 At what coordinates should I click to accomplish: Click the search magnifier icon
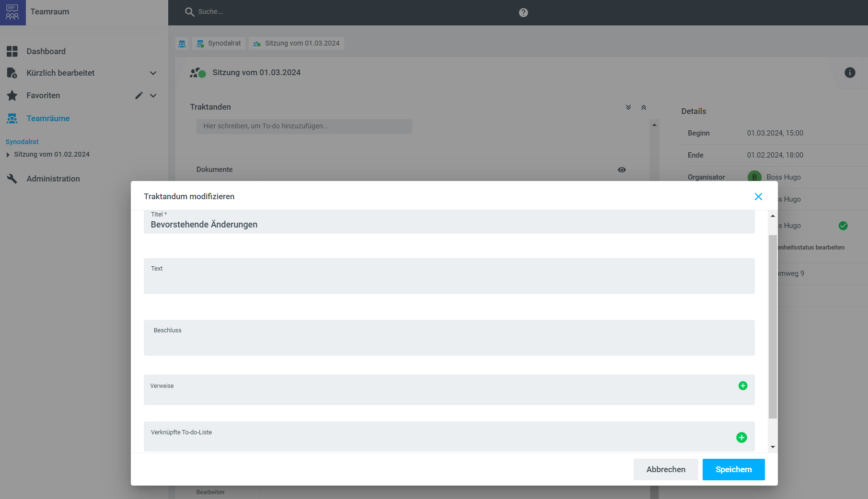click(x=189, y=12)
